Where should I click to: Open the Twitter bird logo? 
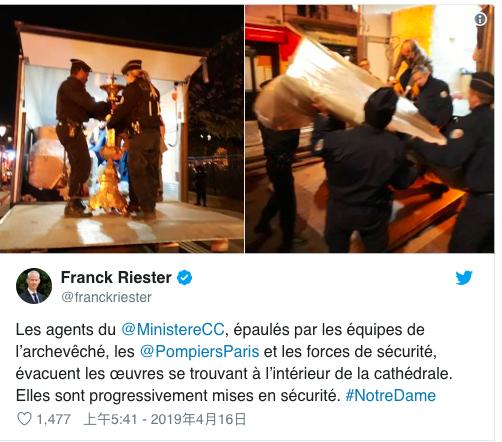tap(464, 277)
